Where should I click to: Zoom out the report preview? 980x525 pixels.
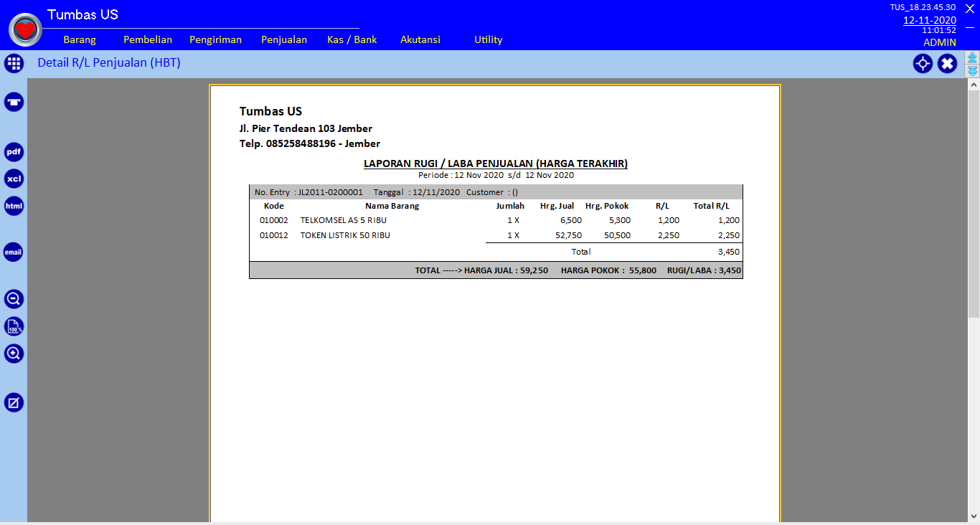pos(14,299)
